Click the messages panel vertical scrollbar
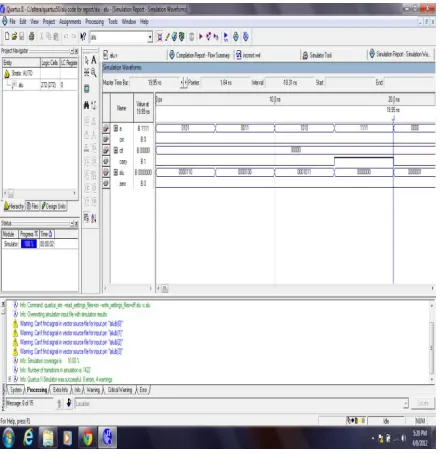This screenshot has width=440, height=454. [x=432, y=342]
